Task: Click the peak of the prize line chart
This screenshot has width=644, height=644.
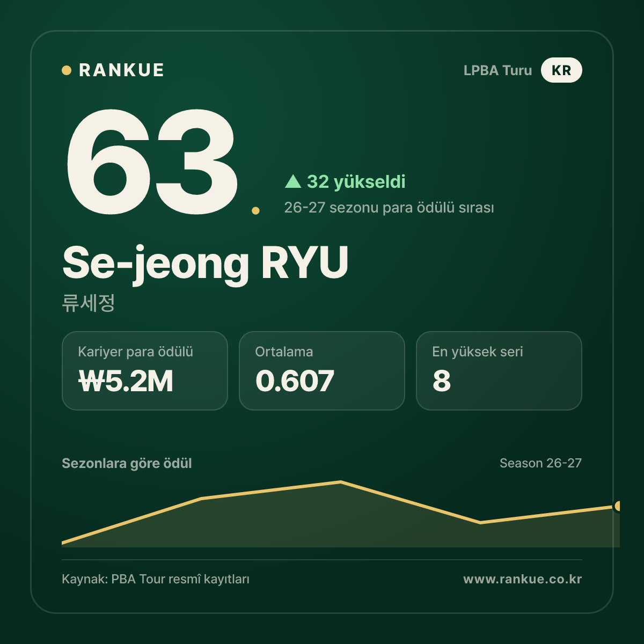Action: coord(341,482)
